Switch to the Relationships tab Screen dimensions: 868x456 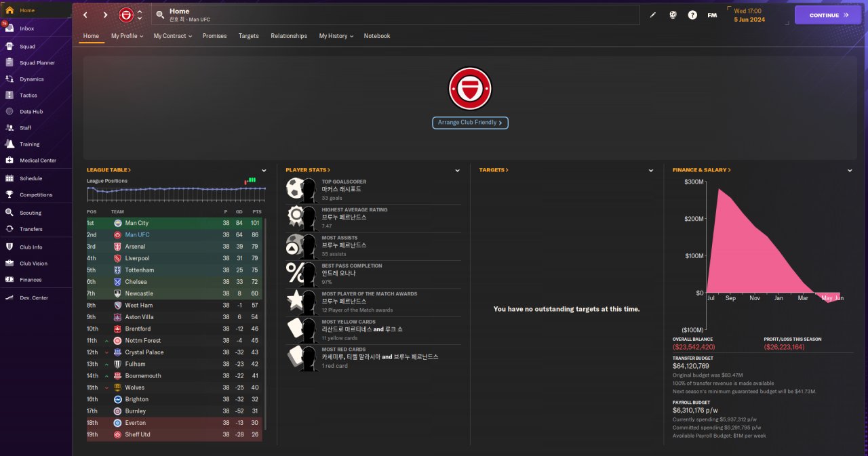click(289, 36)
